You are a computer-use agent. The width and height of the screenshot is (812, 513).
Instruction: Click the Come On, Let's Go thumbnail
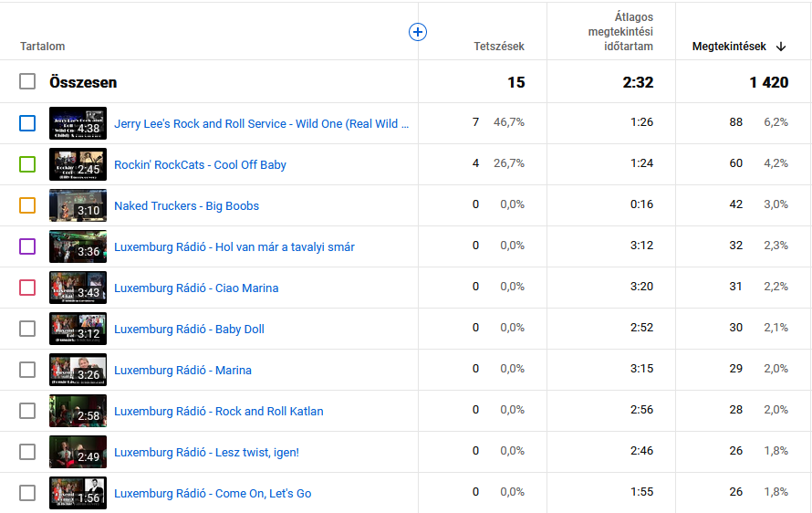(78, 493)
